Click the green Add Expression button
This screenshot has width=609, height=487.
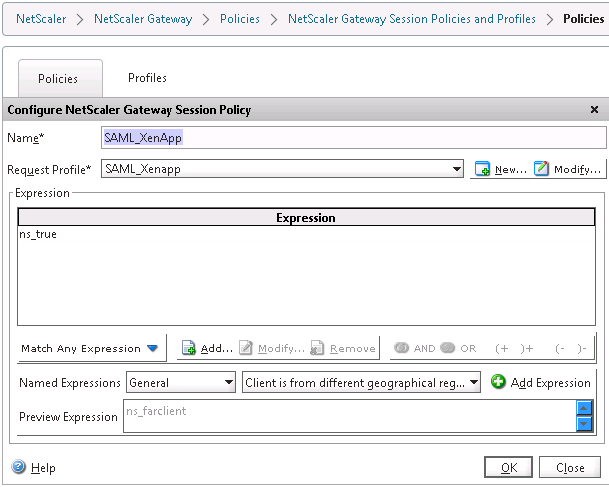[541, 383]
